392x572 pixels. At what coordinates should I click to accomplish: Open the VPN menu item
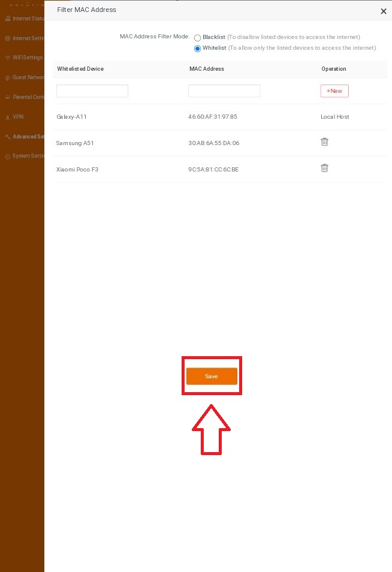tap(18, 117)
